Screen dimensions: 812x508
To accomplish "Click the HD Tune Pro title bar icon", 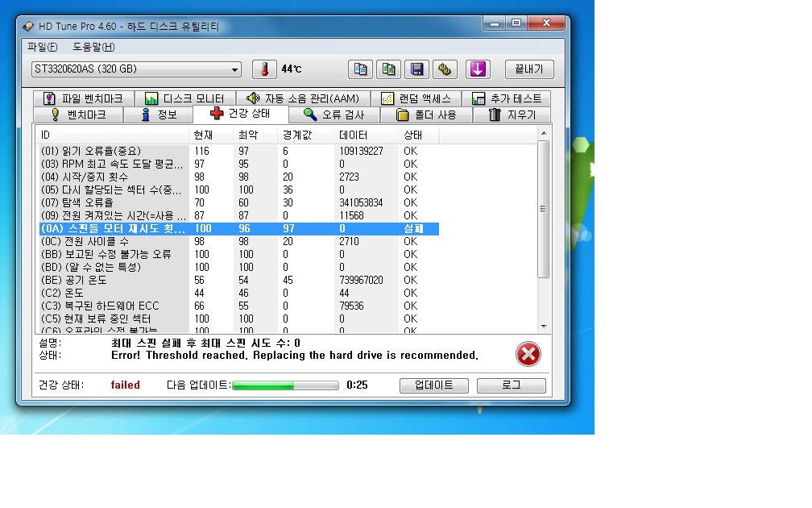I will pyautogui.click(x=28, y=26).
